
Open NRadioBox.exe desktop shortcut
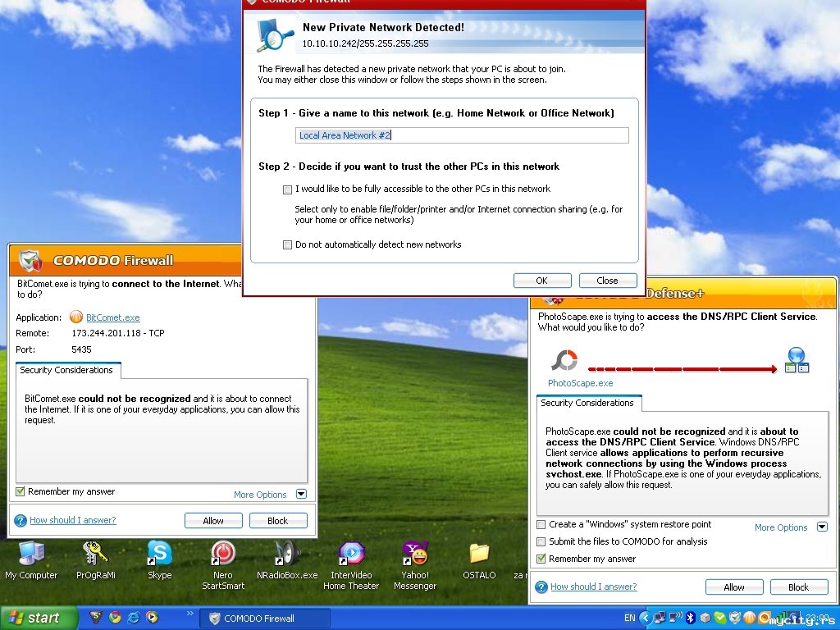[287, 560]
